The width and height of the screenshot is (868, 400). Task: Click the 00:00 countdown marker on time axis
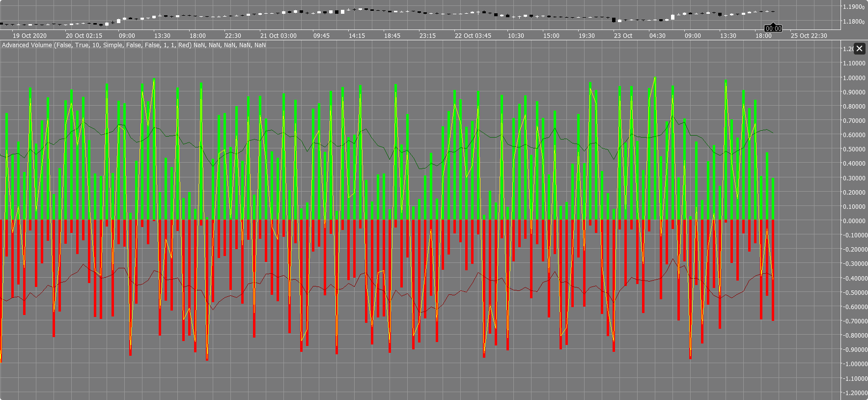[x=773, y=29]
